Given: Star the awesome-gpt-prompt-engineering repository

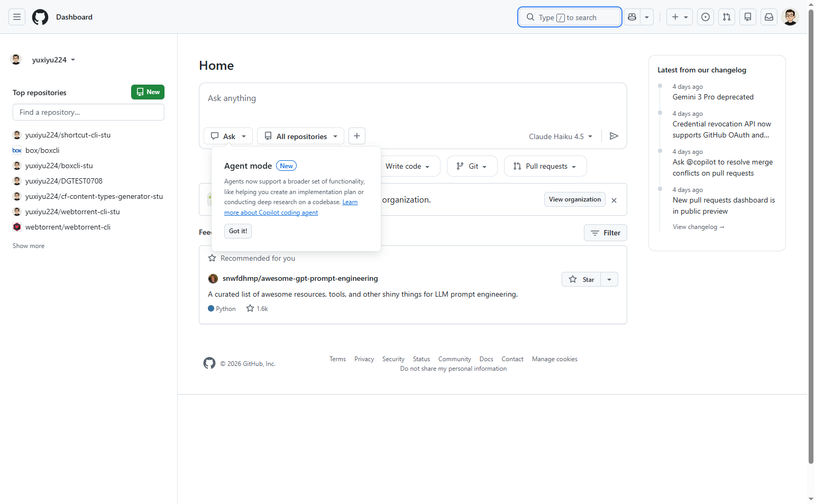Looking at the screenshot, I should pyautogui.click(x=581, y=279).
